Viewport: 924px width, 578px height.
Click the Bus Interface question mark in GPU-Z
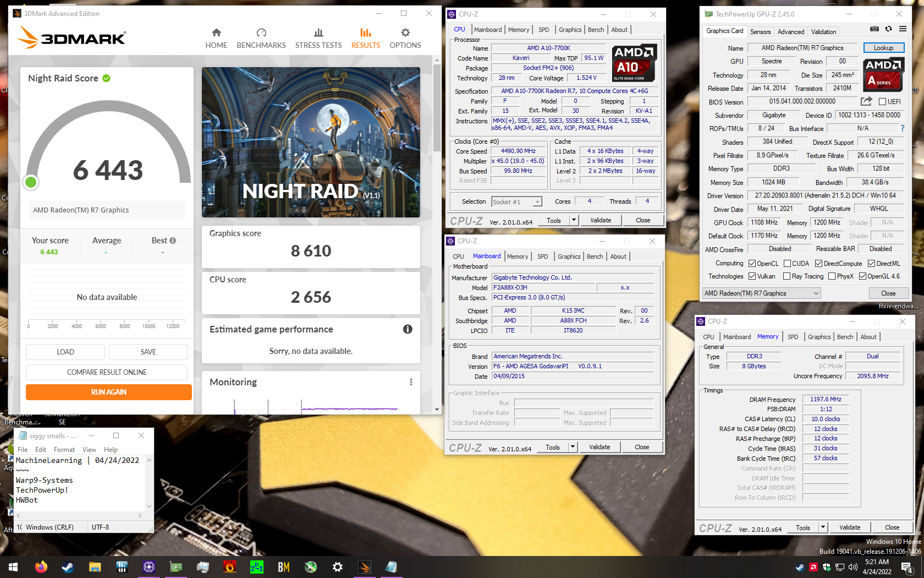pos(902,128)
